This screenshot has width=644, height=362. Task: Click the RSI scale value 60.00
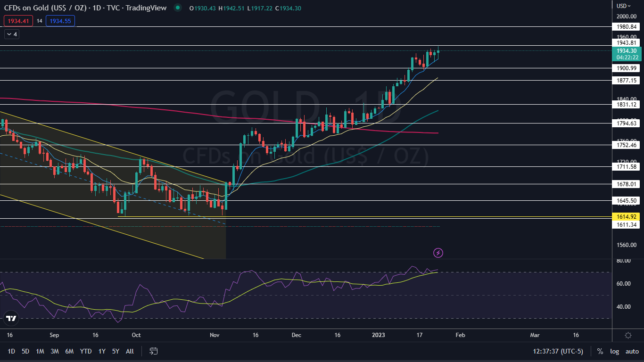623,284
